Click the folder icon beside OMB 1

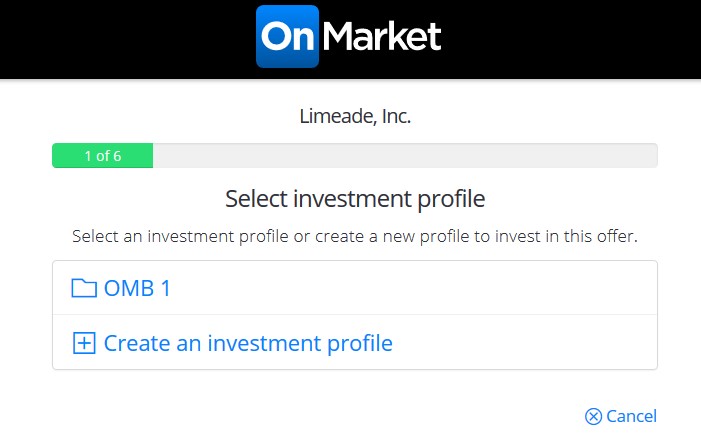pyautogui.click(x=84, y=288)
